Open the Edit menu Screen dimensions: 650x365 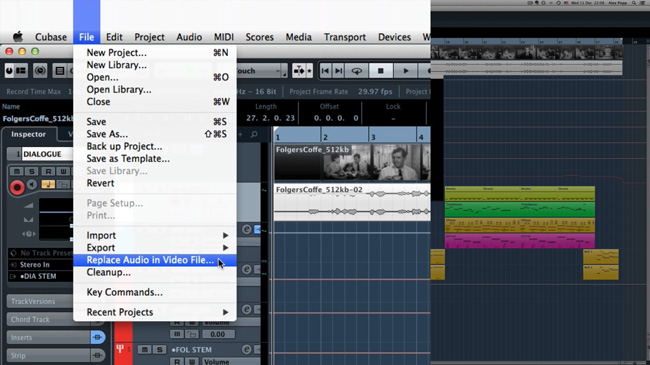[x=114, y=37]
